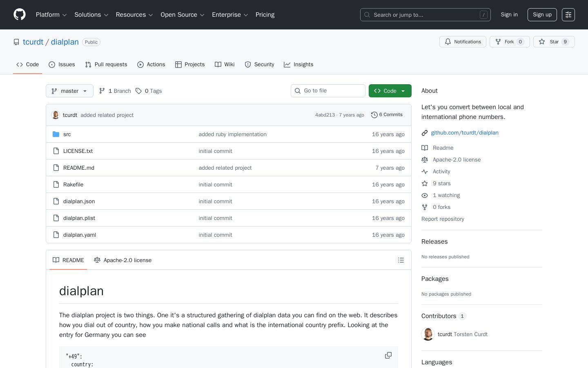Viewport: 588px width, 368px height.
Task: Open the tcurdt owner link in title
Action: pos(33,42)
